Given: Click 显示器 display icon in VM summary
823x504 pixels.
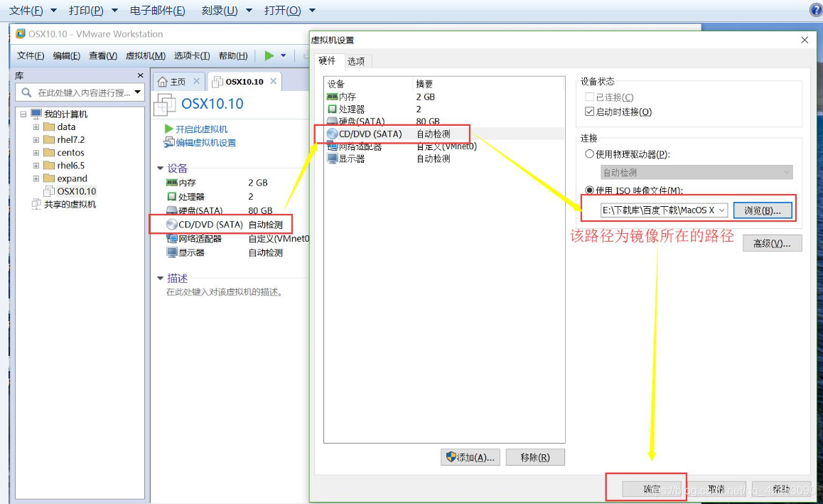Looking at the screenshot, I should [171, 252].
